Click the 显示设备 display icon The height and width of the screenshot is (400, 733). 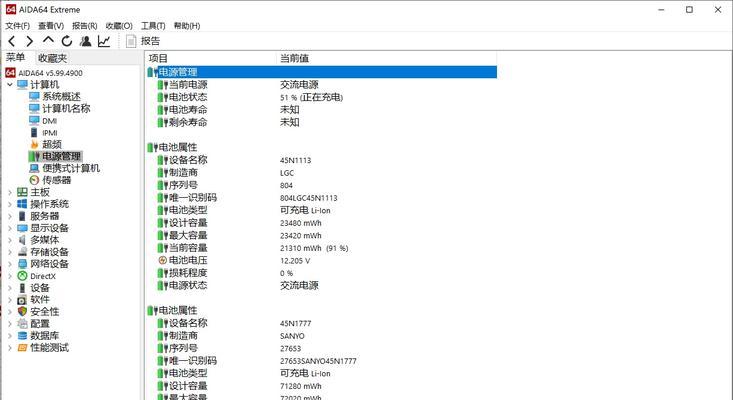(x=22, y=228)
